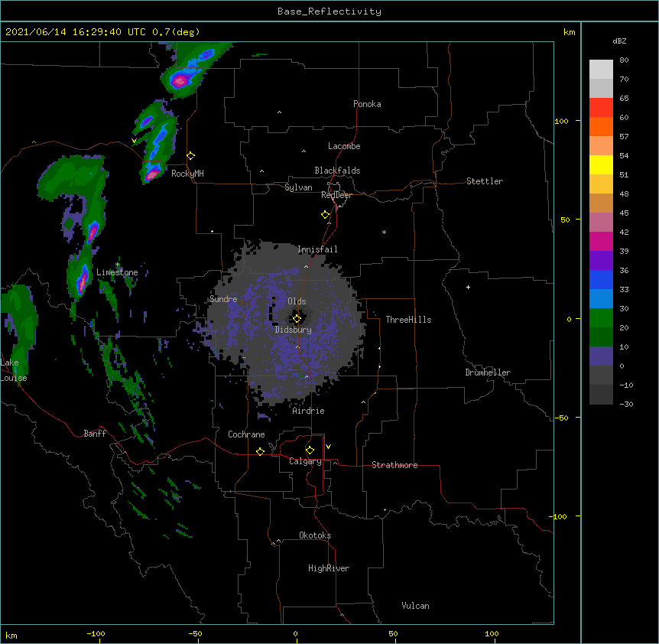This screenshot has width=659, height=644.
Task: Click the -50 tick on the right km axis
Action: 561,418
